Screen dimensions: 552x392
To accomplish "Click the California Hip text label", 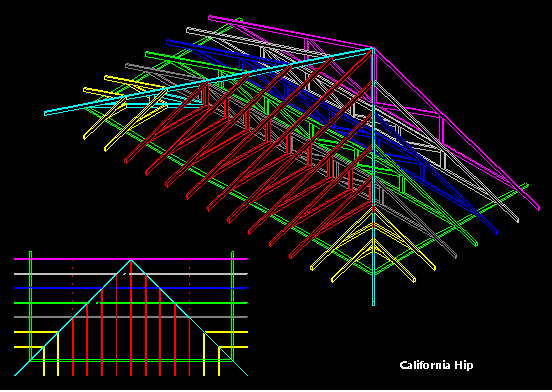I will click(x=436, y=365).
